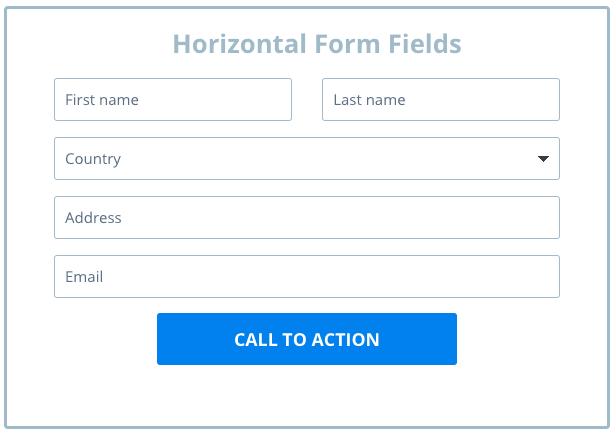The image size is (612, 434).
Task: Click the Horizontal Form Fields heading
Action: click(x=316, y=44)
